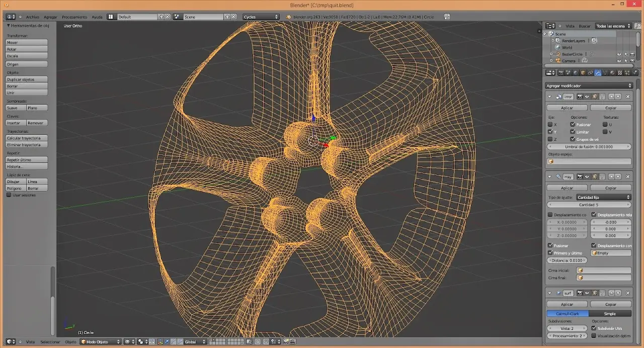
Task: Open Modo Objeto mode dropdown
Action: click(x=101, y=341)
